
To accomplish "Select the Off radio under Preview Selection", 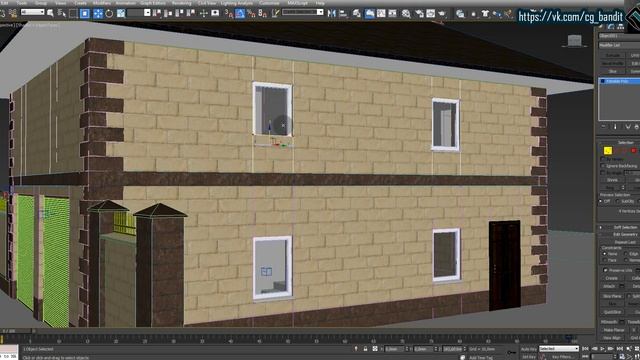I will click(601, 201).
